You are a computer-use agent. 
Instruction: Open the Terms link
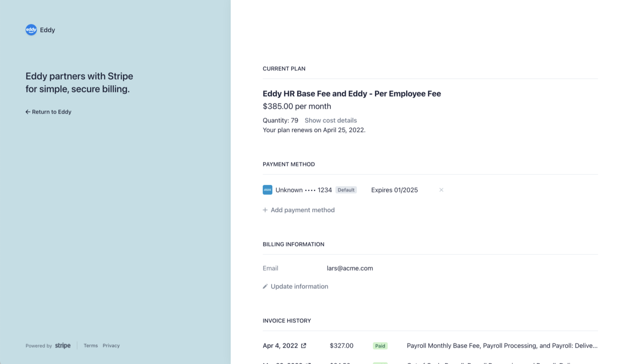[91, 346]
